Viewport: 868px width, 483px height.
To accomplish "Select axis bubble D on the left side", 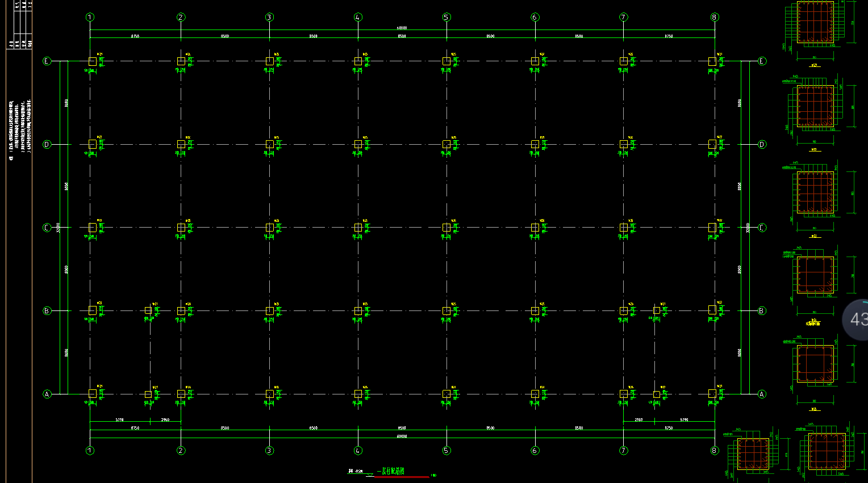I will [47, 144].
